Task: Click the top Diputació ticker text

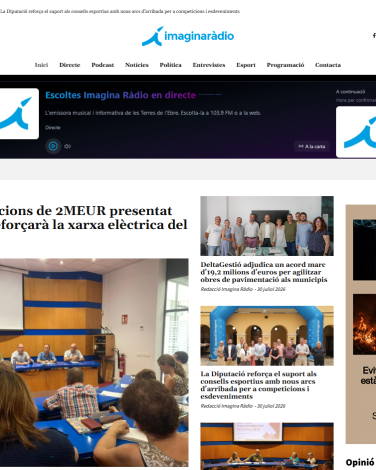Action: tap(120, 11)
